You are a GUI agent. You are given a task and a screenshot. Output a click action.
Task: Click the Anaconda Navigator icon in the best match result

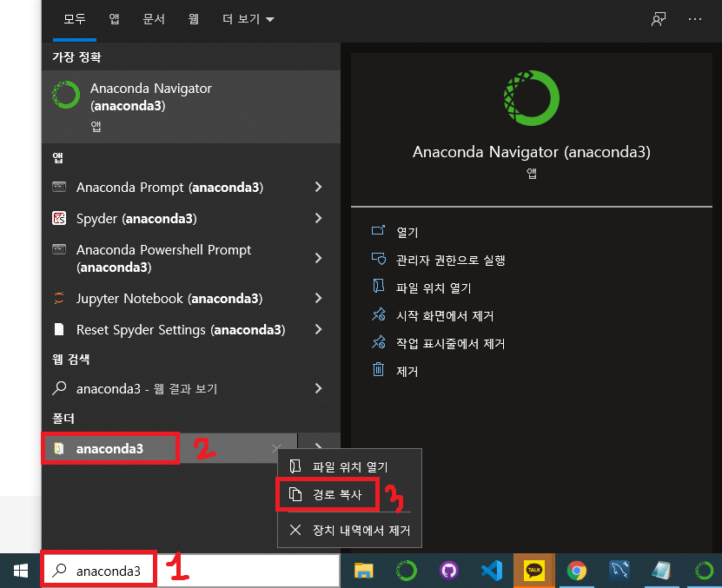66,95
